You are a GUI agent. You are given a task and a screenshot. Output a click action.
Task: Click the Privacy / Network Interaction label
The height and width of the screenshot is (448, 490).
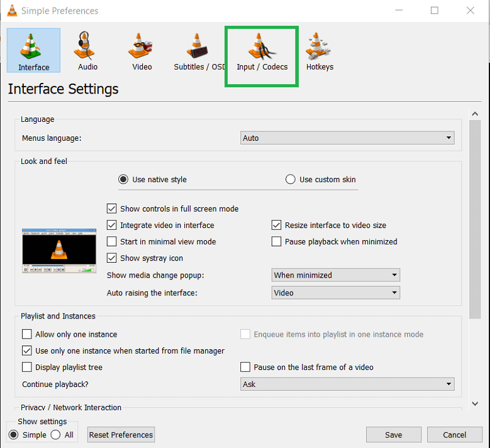tap(71, 407)
